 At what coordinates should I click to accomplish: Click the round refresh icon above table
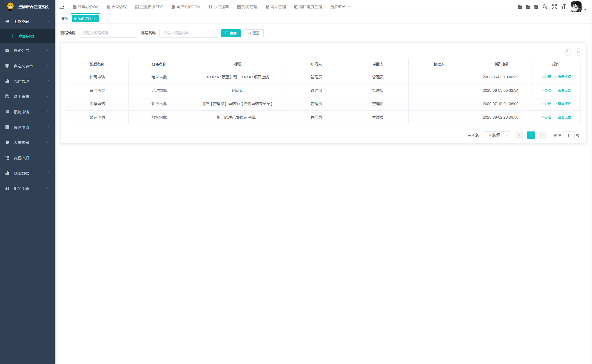tap(578, 52)
